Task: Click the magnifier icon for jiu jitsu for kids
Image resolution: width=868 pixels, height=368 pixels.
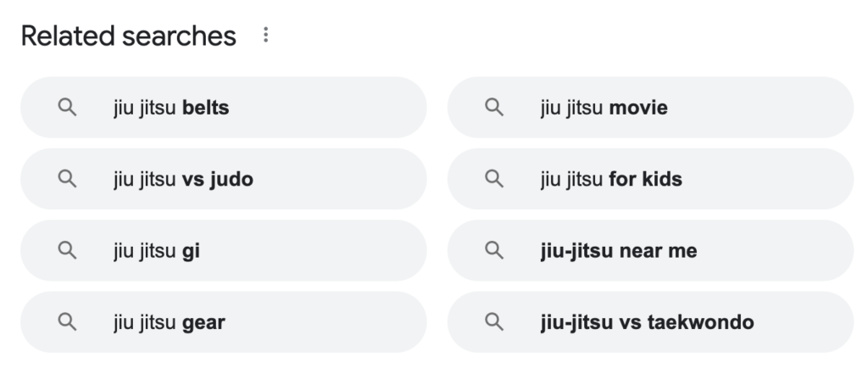Action: click(494, 179)
